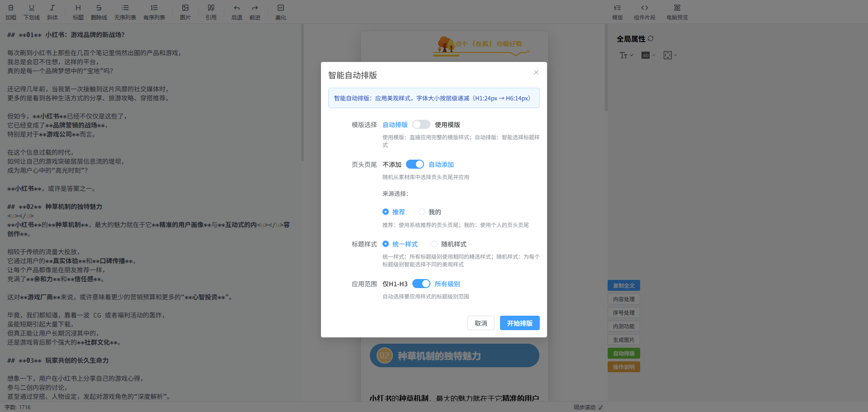Click the 内测功能 button
This screenshot has width=868, height=412.
tap(624, 326)
